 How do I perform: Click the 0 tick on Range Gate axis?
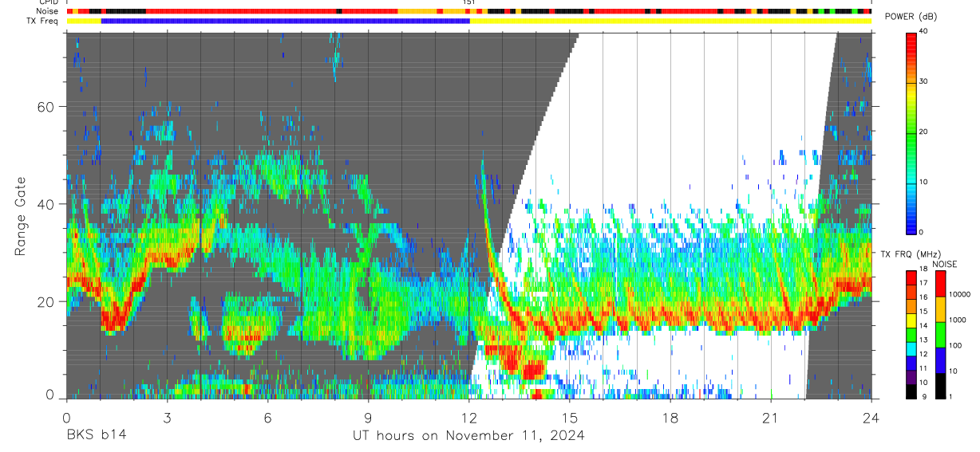click(51, 395)
